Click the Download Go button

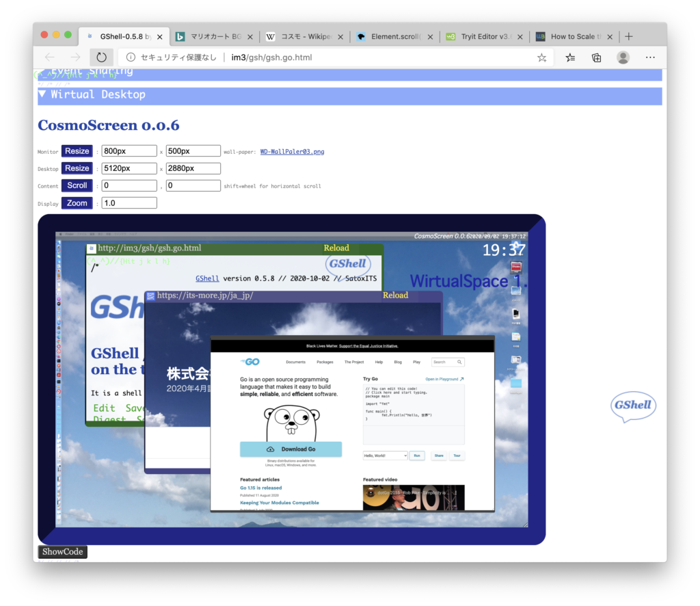(x=291, y=449)
